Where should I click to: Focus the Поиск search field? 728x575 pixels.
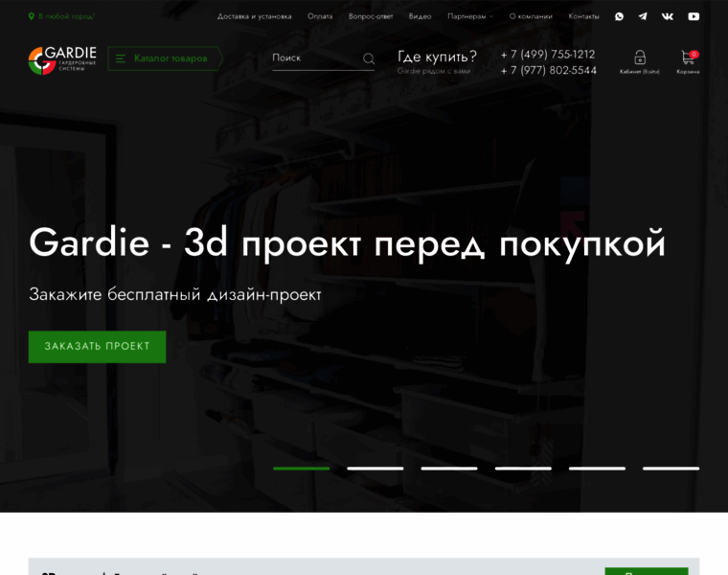click(314, 58)
